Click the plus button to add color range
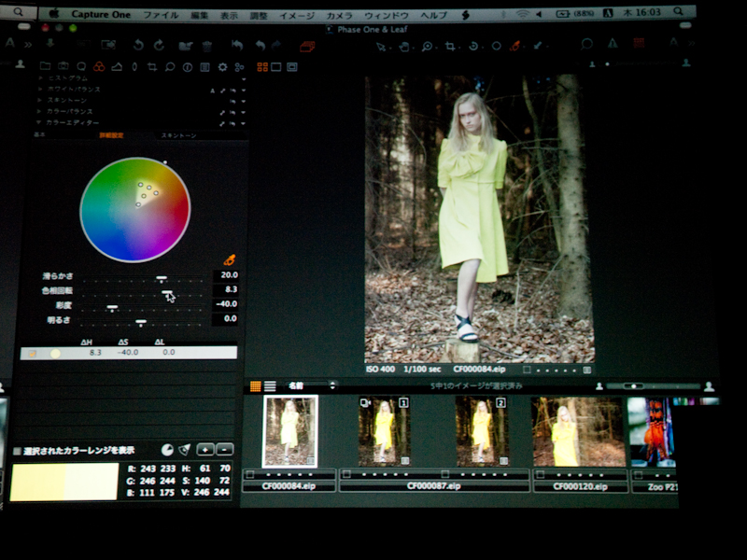 click(x=204, y=450)
